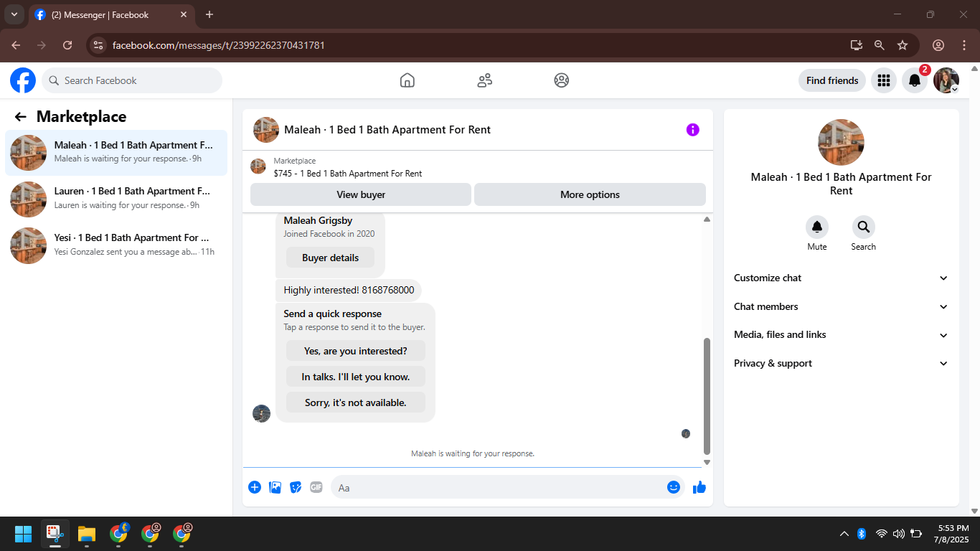Open Maleah's conversation in the Marketplace list
980x551 pixels.
click(x=116, y=152)
